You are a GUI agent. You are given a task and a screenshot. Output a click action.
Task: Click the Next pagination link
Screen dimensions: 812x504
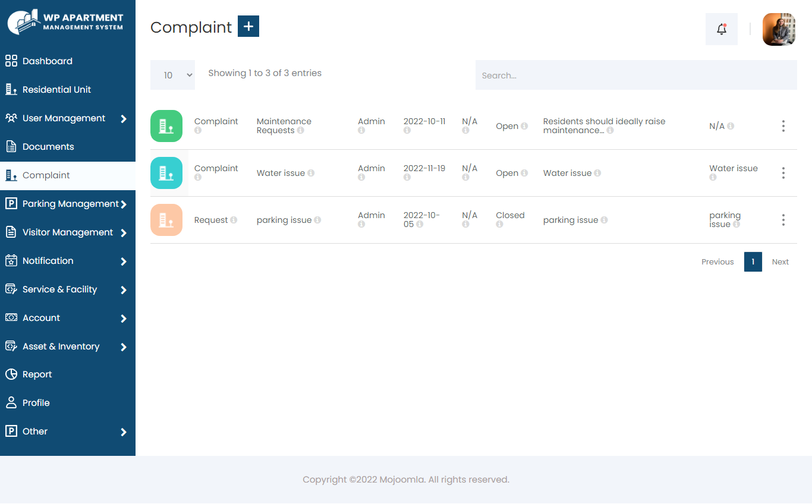[780, 262]
